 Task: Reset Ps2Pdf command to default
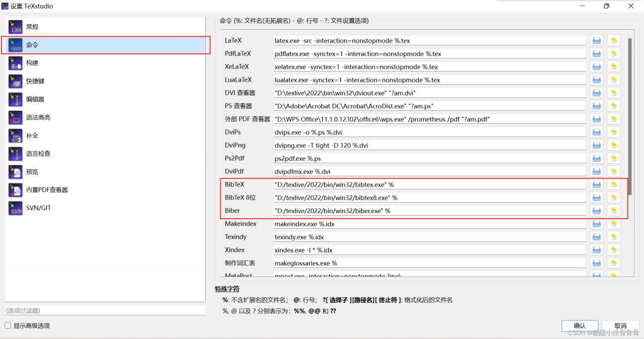(613, 158)
